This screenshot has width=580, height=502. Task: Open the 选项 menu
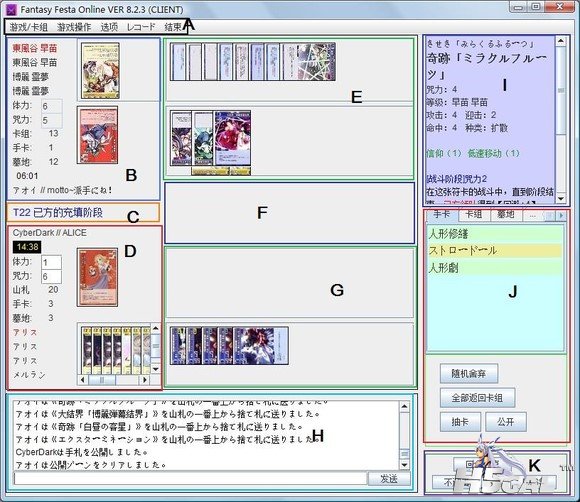(109, 27)
